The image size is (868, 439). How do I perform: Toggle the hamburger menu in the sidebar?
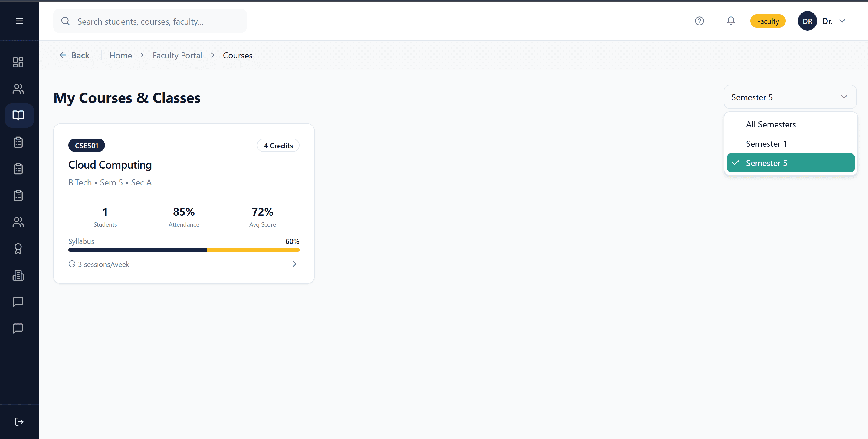19,21
